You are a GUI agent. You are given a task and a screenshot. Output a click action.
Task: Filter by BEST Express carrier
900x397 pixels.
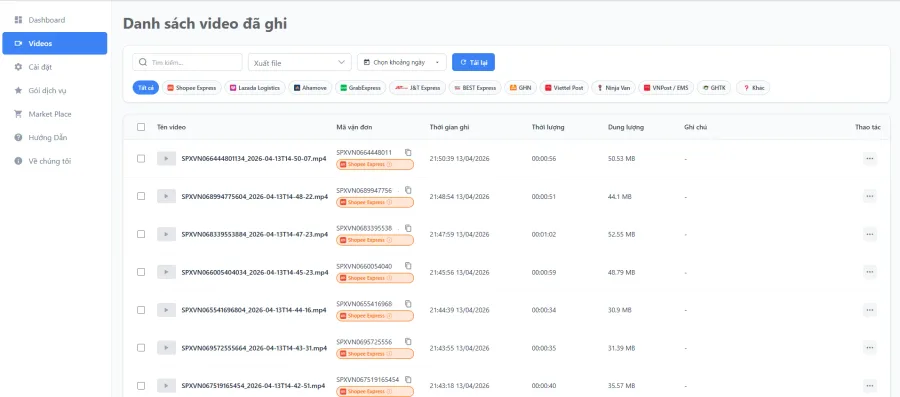coord(475,88)
